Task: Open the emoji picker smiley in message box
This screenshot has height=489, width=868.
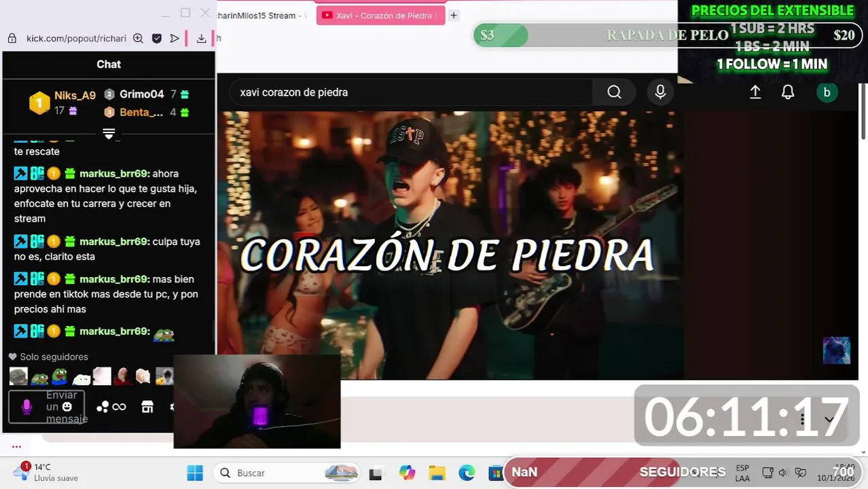Action: tap(67, 406)
